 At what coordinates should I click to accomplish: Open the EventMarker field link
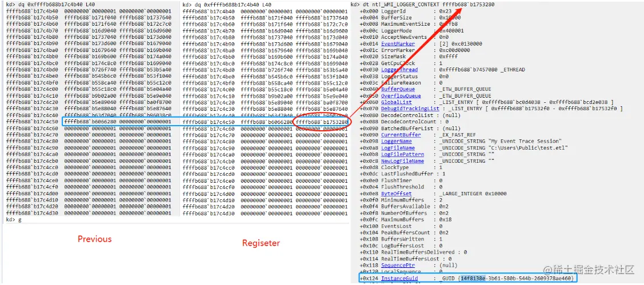tap(398, 43)
